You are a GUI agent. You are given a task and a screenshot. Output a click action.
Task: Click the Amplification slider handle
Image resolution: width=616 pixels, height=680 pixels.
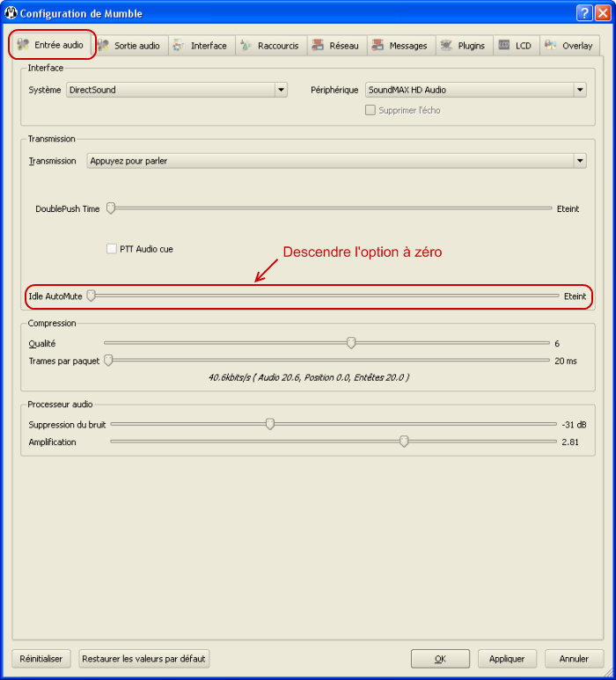[x=404, y=442]
